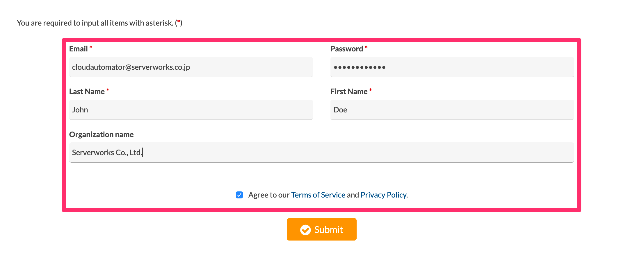The image size is (644, 269).
Task: Focus the Password input field
Action: tap(452, 67)
